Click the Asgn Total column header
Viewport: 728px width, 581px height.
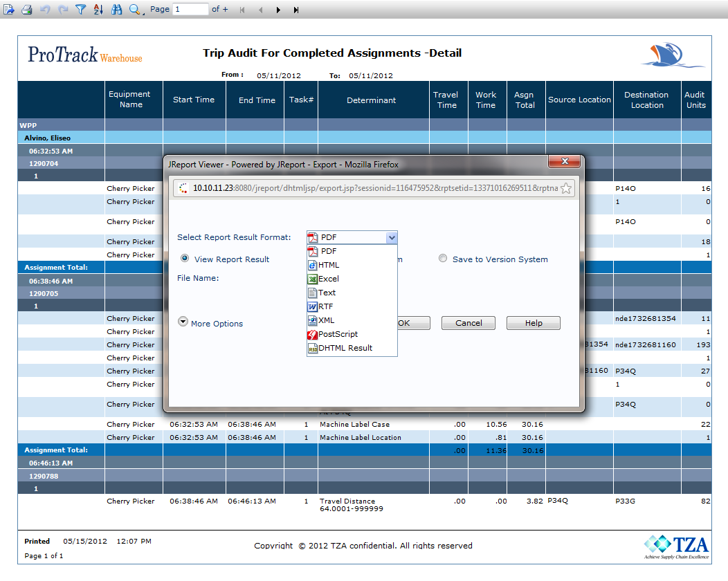526,100
